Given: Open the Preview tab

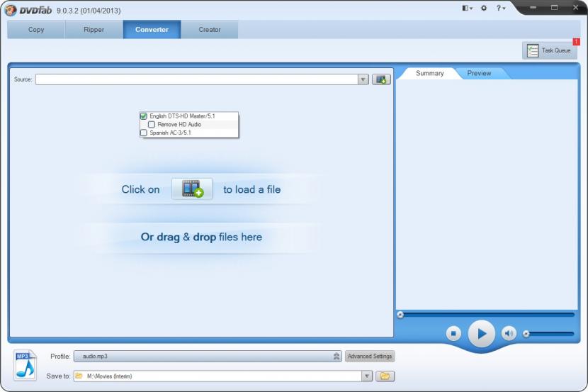Looking at the screenshot, I should [x=479, y=73].
